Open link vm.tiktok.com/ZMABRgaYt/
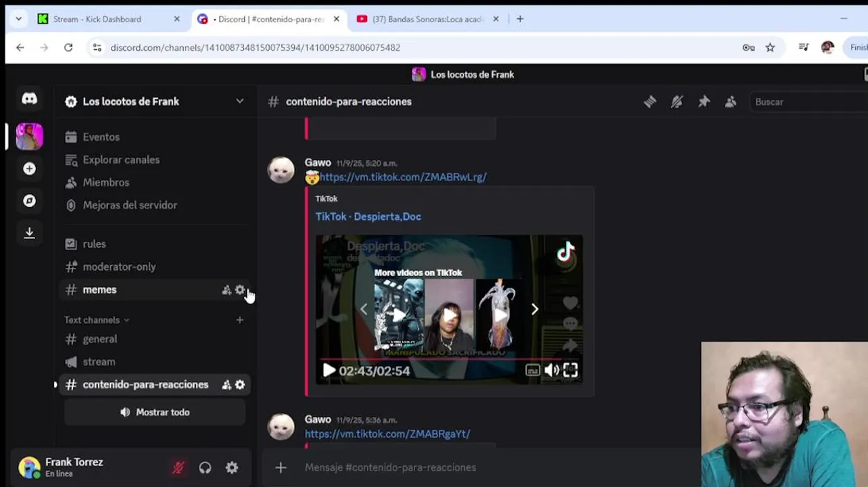The height and width of the screenshot is (487, 868). pos(387,434)
